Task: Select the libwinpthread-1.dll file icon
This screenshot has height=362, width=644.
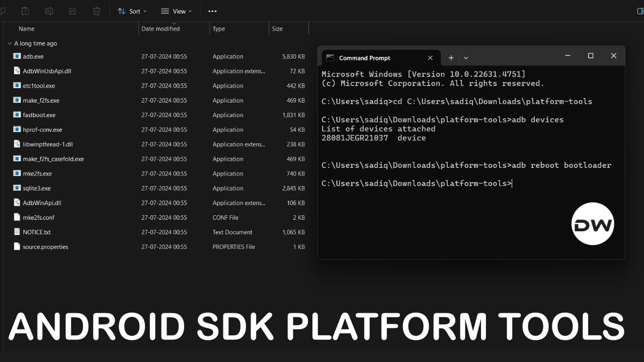Action: tap(18, 144)
